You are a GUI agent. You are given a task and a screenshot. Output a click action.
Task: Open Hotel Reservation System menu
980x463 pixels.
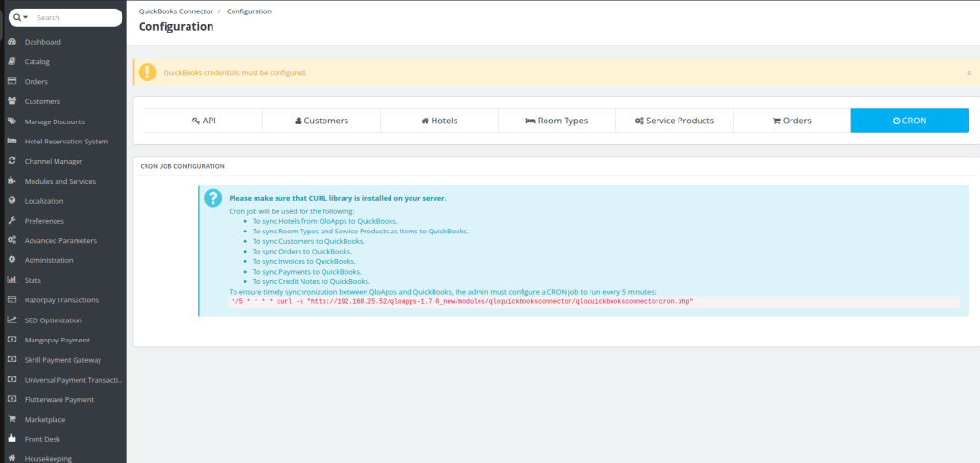64,142
